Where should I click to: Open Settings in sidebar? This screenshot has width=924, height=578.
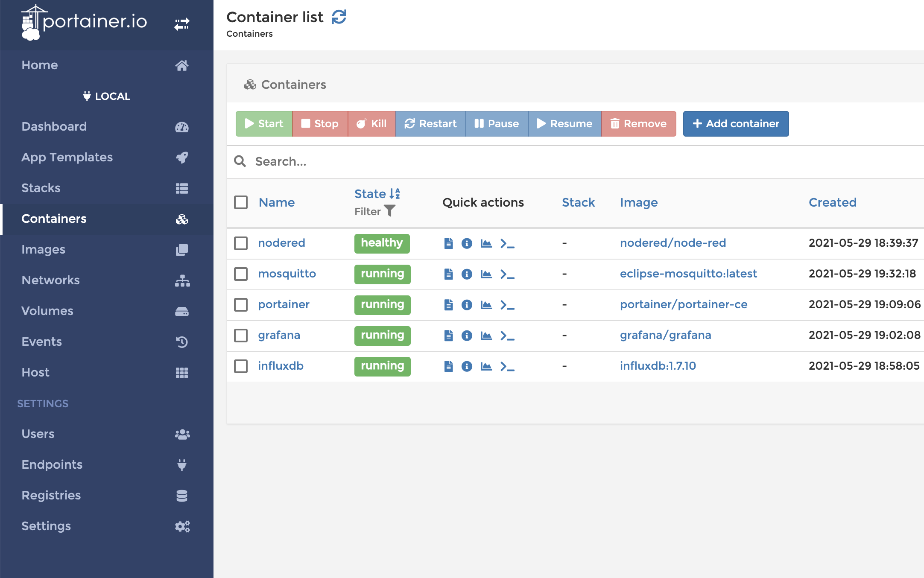pos(107,526)
